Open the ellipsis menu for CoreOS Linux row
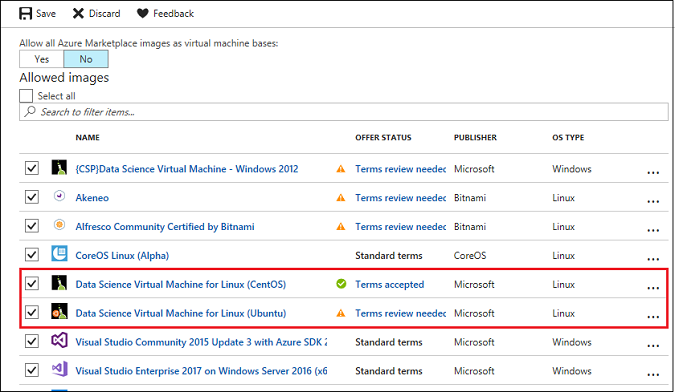This screenshot has width=675, height=392. tap(653, 259)
